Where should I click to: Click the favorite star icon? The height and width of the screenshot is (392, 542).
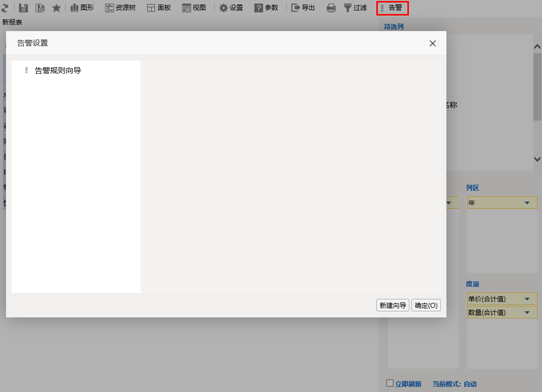(x=57, y=8)
